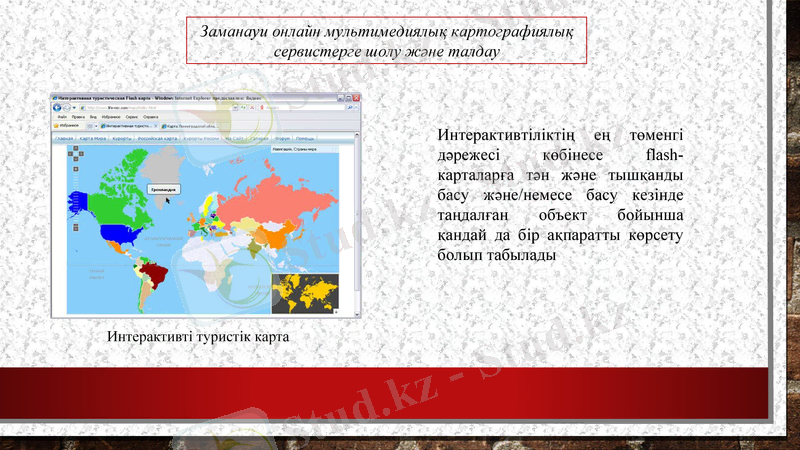Pan map down with arrow control
800x450 pixels.
pyautogui.click(x=76, y=159)
